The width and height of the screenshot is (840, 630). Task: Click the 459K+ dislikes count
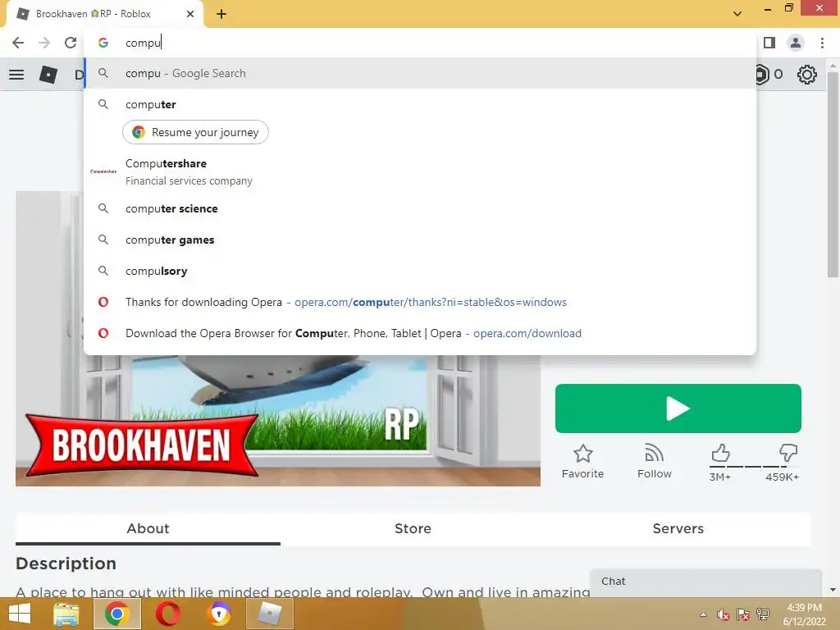(782, 477)
